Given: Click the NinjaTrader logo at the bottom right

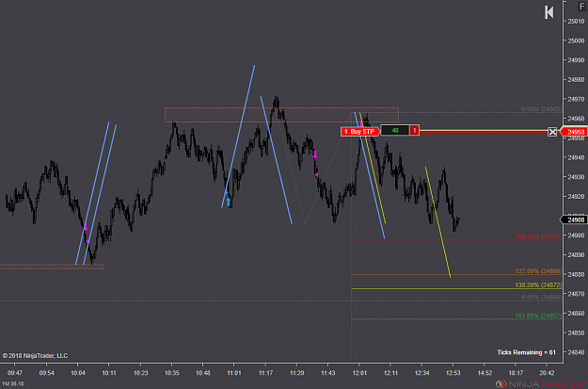Looking at the screenshot, I should coord(541,384).
